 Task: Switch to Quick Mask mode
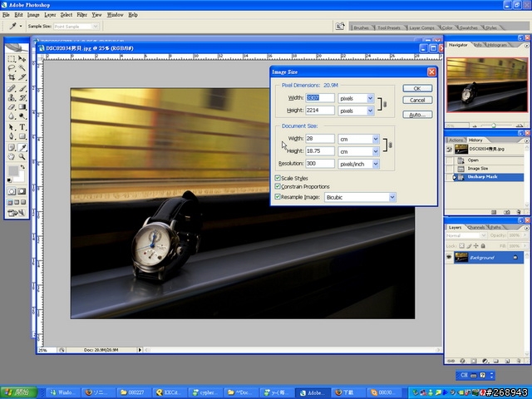22,191
